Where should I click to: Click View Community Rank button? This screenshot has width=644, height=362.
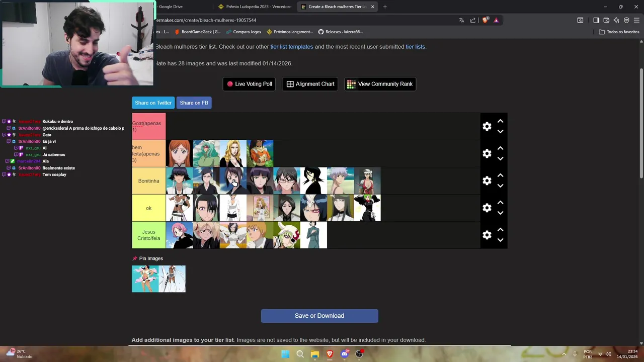(x=380, y=84)
